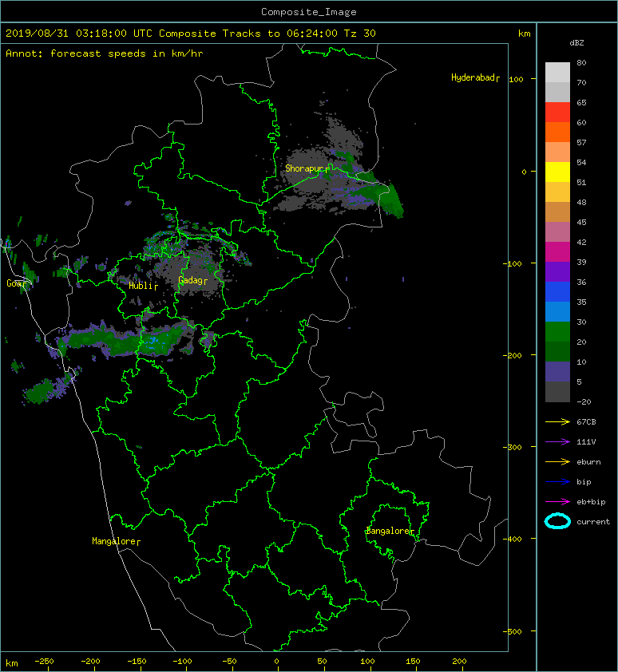Pick the red swatch between 60 and 65
The width and height of the screenshot is (618, 672).
(557, 112)
